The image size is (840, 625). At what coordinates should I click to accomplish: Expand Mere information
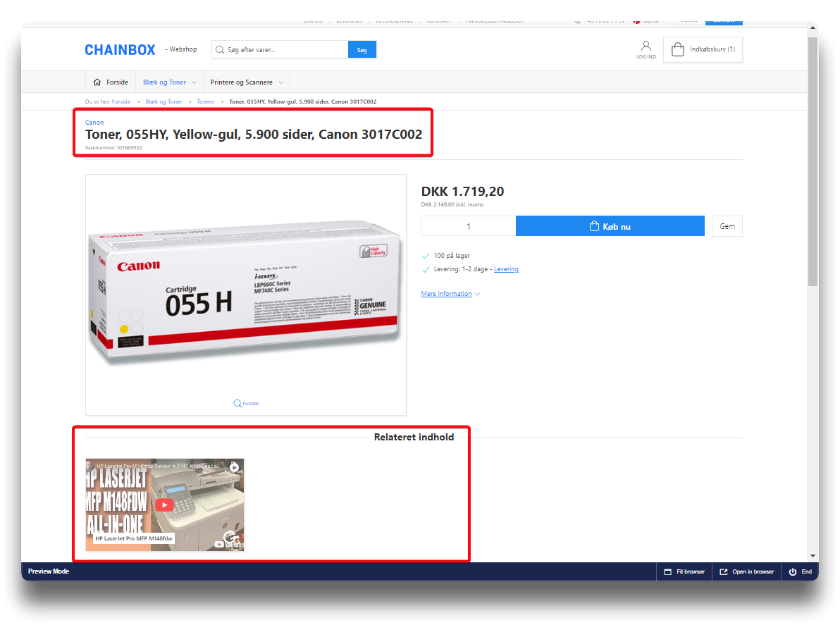(450, 294)
